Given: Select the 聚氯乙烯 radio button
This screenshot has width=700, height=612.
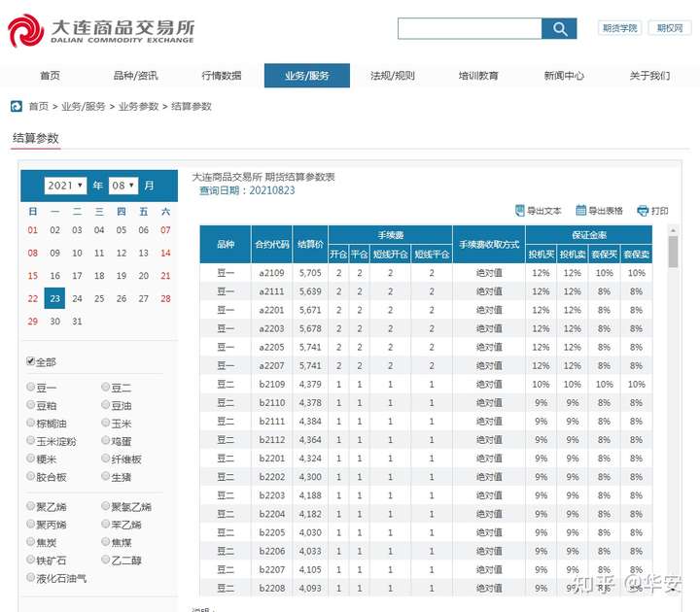Looking at the screenshot, I should 105,506.
